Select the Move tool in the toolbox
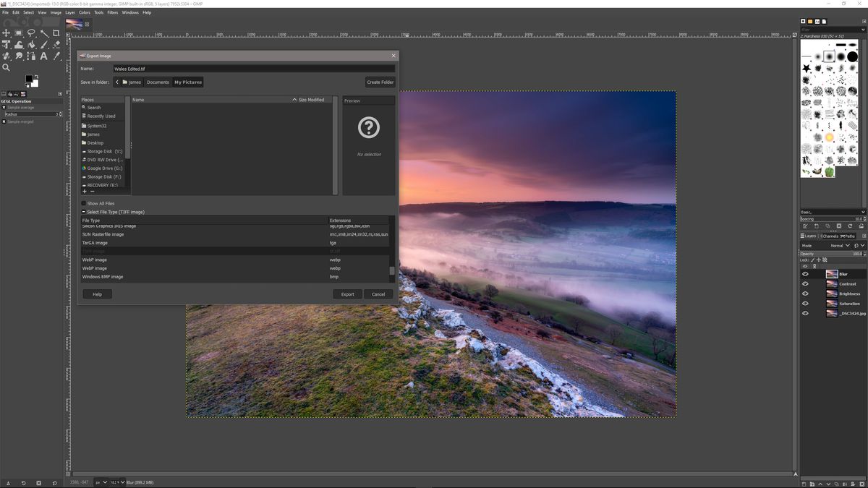 point(6,33)
